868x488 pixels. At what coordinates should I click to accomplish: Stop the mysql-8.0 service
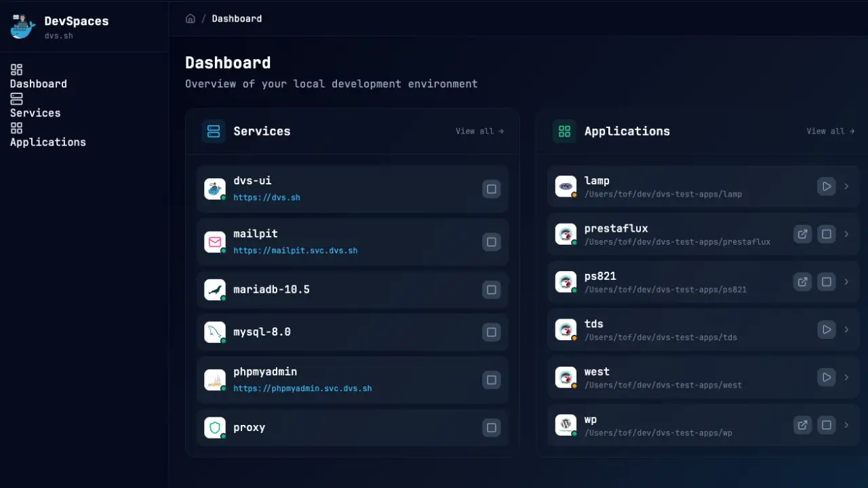point(491,332)
